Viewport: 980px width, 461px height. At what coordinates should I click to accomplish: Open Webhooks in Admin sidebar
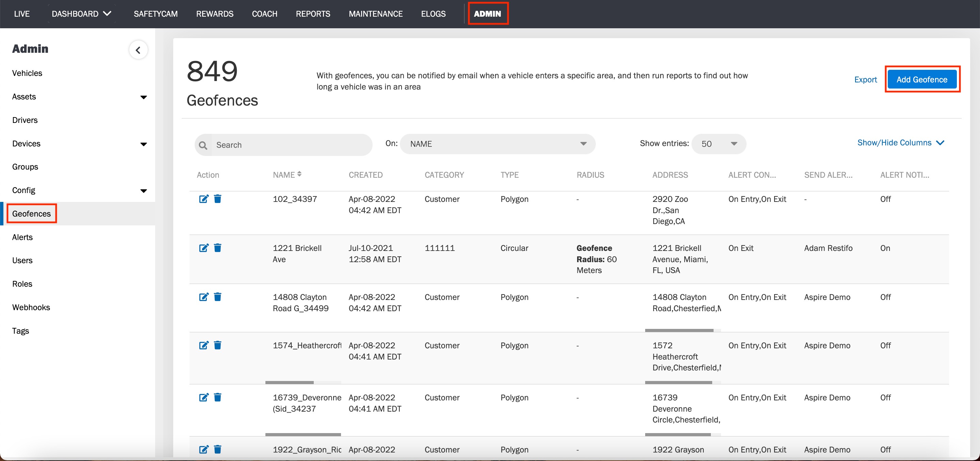31,307
